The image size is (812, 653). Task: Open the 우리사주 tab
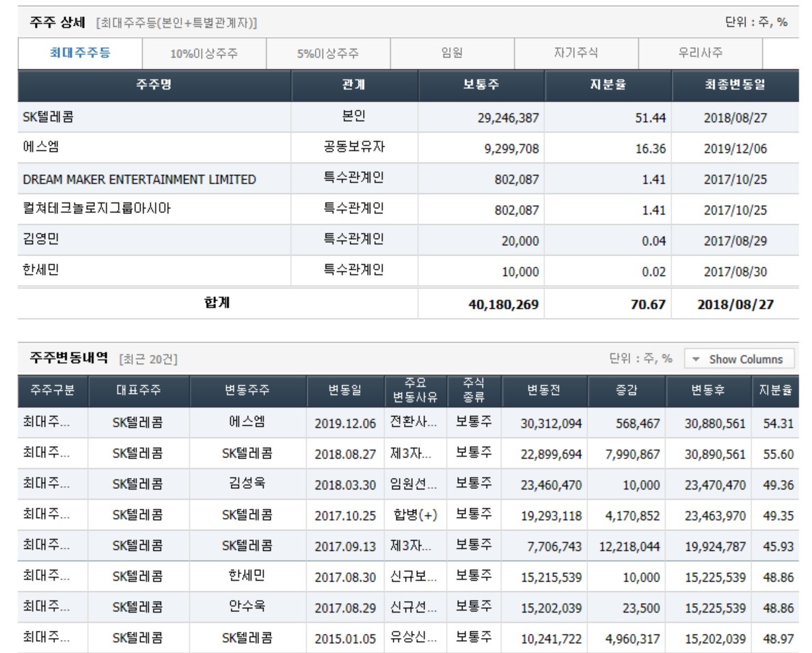coord(700,53)
